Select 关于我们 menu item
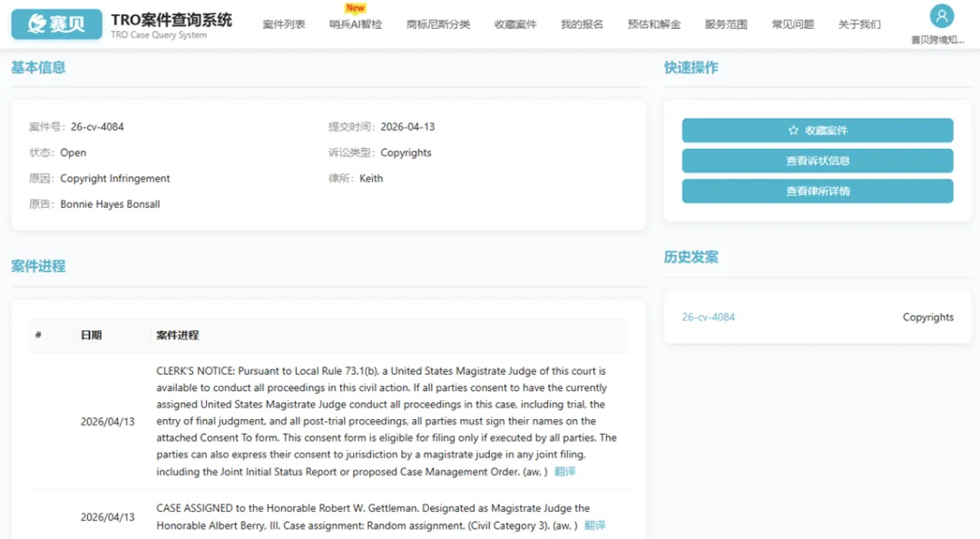This screenshot has height=539, width=980. (859, 24)
